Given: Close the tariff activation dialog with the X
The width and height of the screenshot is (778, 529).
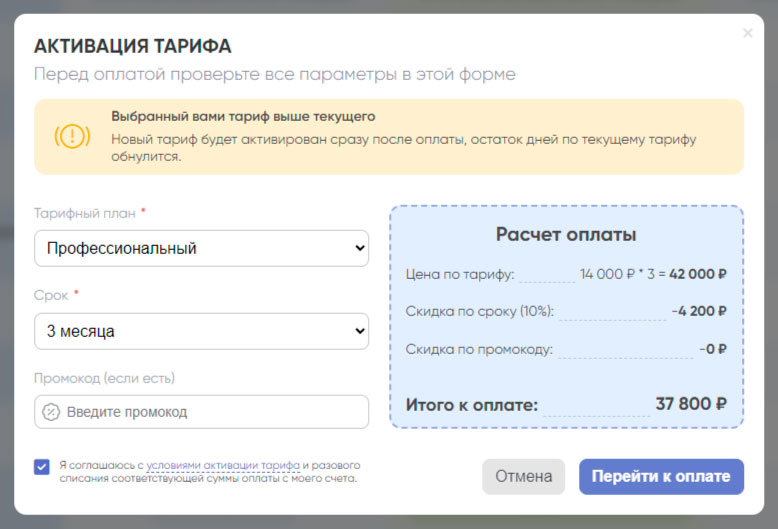Looking at the screenshot, I should pos(747,34).
